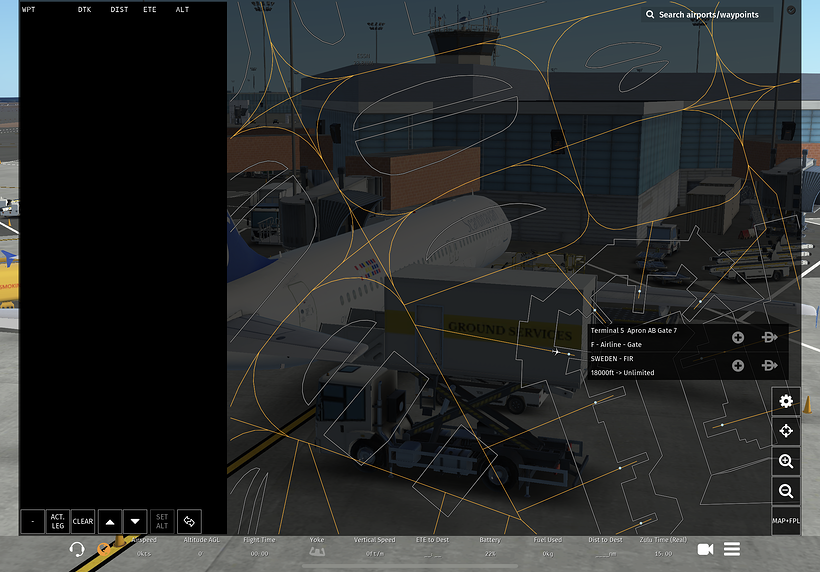This screenshot has width=820, height=572.
Task: Open the map settings gear
Action: click(785, 401)
